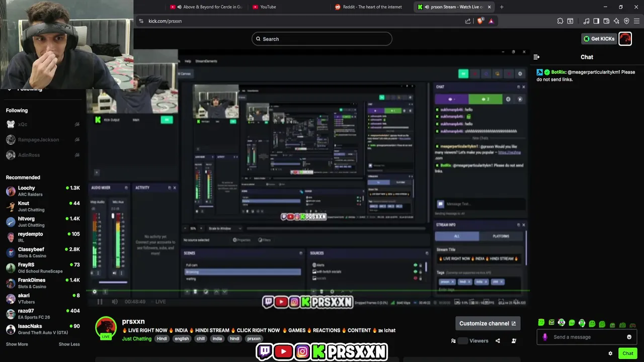Open a new browser tab

click(502, 7)
